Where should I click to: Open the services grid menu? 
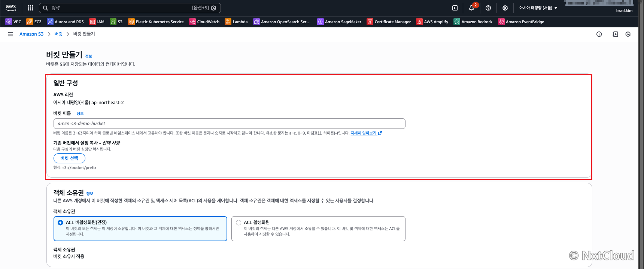click(x=30, y=8)
